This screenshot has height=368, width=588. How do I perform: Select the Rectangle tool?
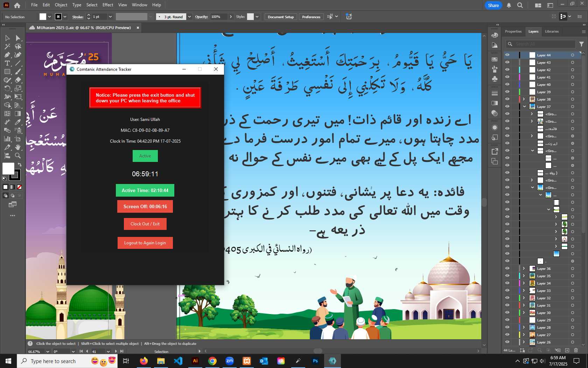pos(7,71)
